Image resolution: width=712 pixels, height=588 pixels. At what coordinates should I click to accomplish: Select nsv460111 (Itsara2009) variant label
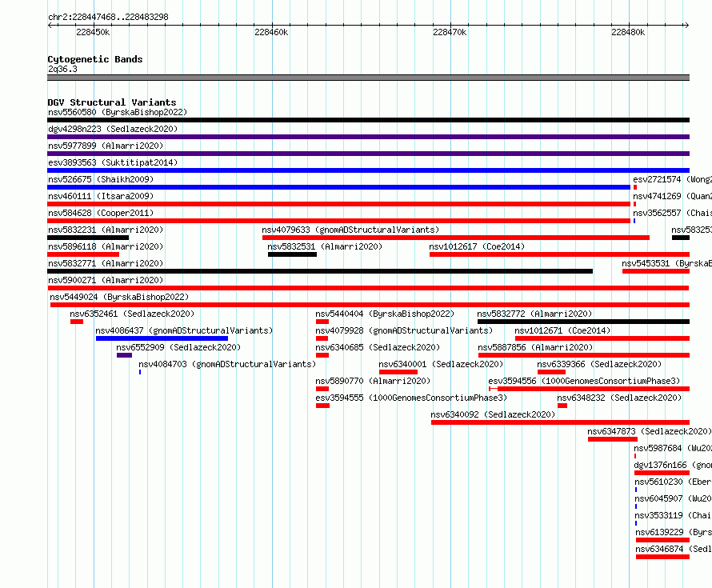101,196
